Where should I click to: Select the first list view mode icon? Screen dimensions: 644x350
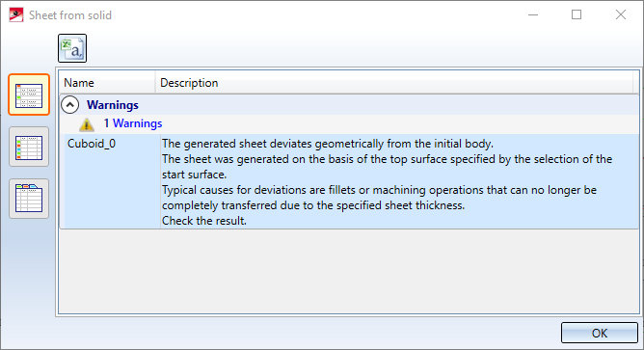click(29, 94)
